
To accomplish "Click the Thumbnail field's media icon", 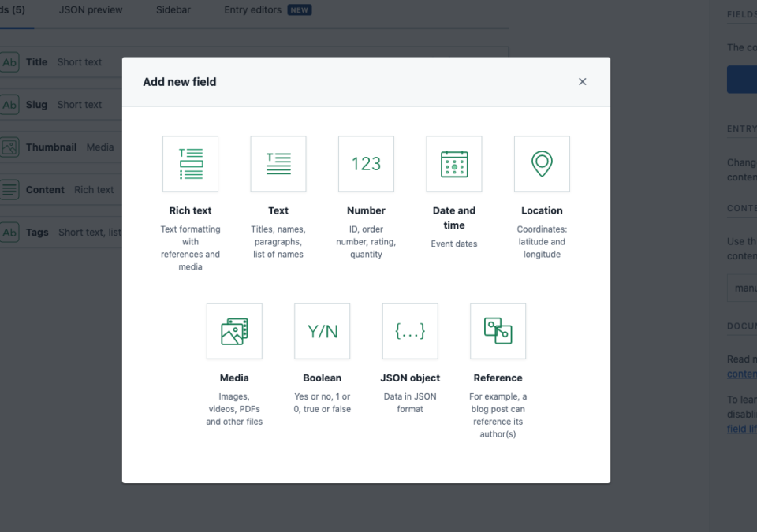I will point(9,147).
